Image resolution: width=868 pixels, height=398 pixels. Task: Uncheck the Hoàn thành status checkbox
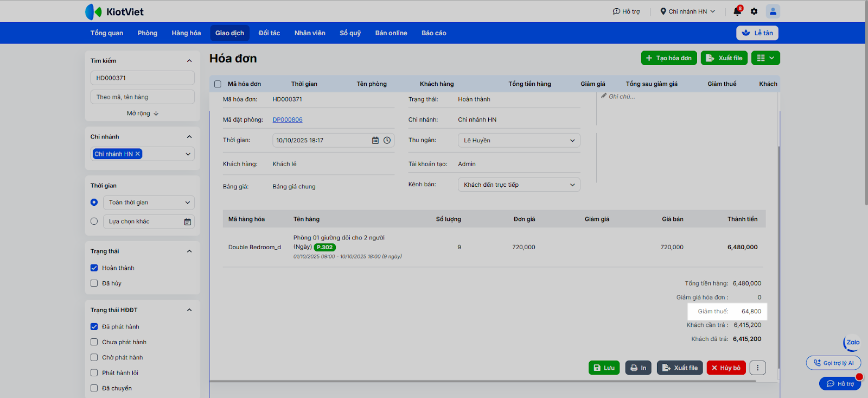click(x=94, y=268)
